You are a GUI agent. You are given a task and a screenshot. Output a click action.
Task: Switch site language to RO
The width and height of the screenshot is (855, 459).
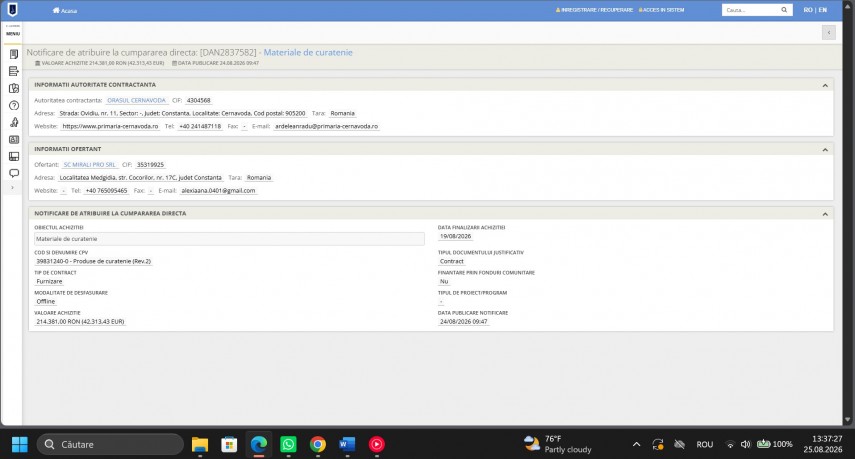pos(808,10)
